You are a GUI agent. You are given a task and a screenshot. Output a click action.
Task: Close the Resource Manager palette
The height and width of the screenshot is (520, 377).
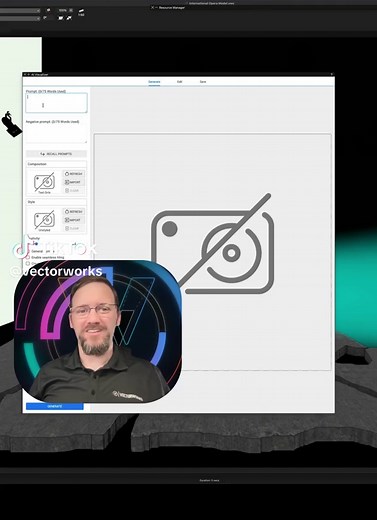[153, 7]
